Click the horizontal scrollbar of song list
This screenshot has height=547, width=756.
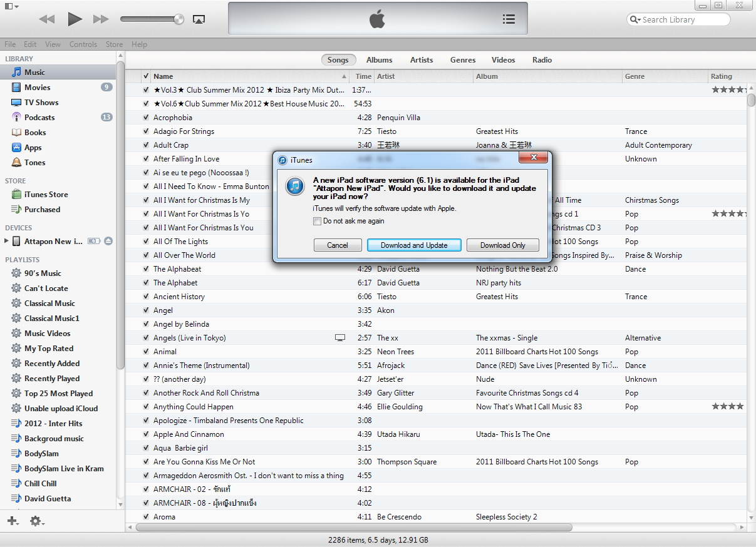[x=354, y=528]
